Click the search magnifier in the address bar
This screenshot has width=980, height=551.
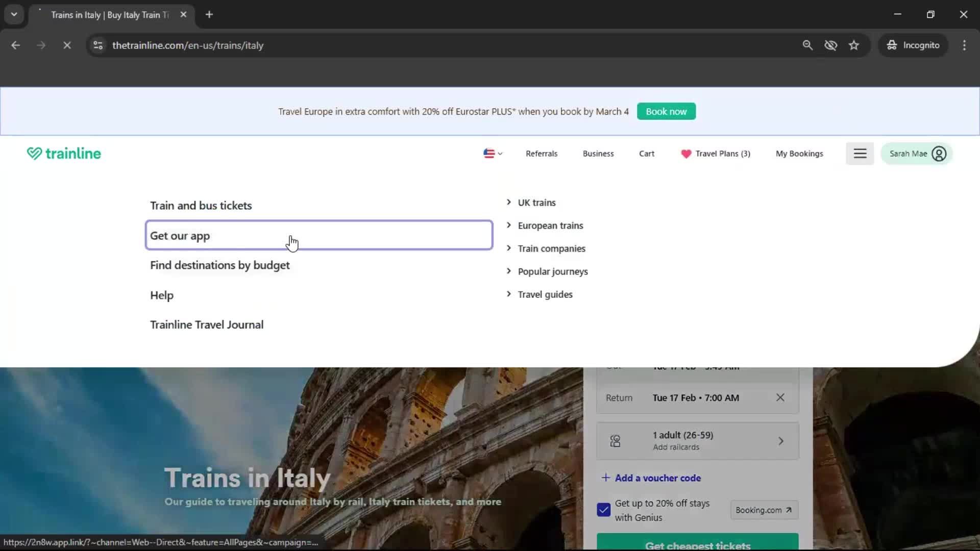808,45
